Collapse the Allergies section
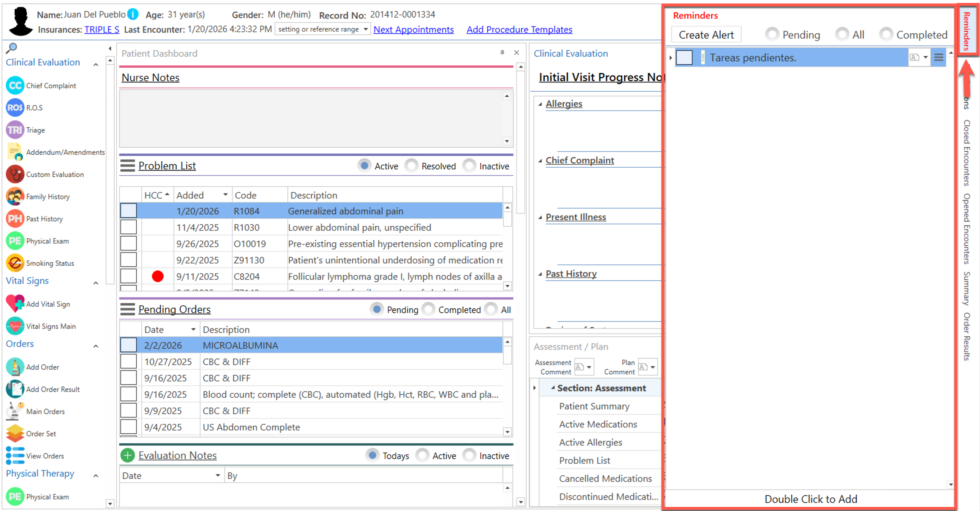 pos(540,104)
